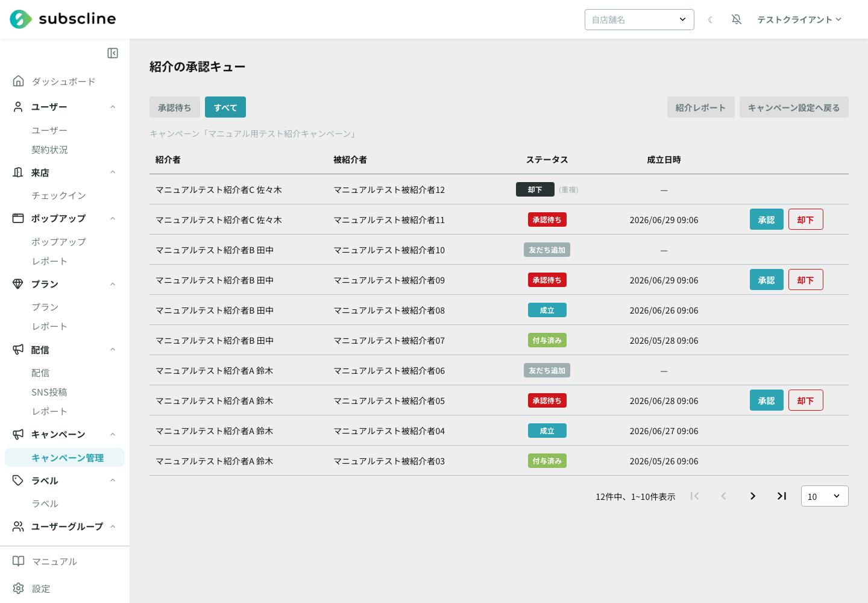Collapse the ユーザー section chevron
Image resolution: width=868 pixels, height=603 pixels.
(x=113, y=107)
